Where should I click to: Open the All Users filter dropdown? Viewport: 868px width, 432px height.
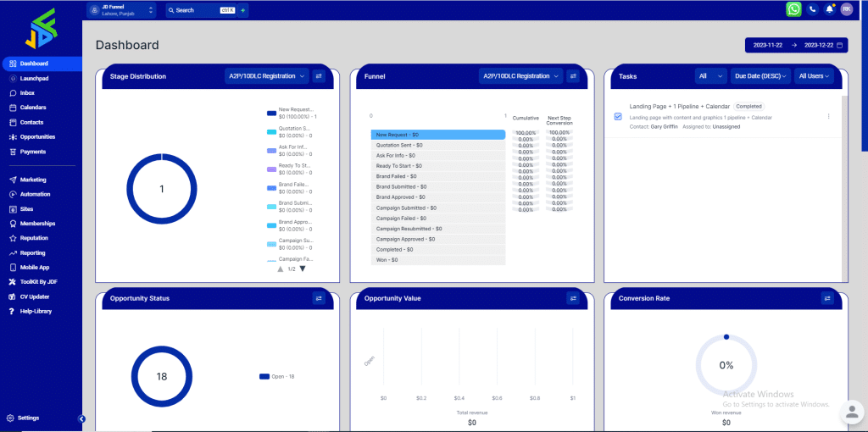[x=814, y=76]
